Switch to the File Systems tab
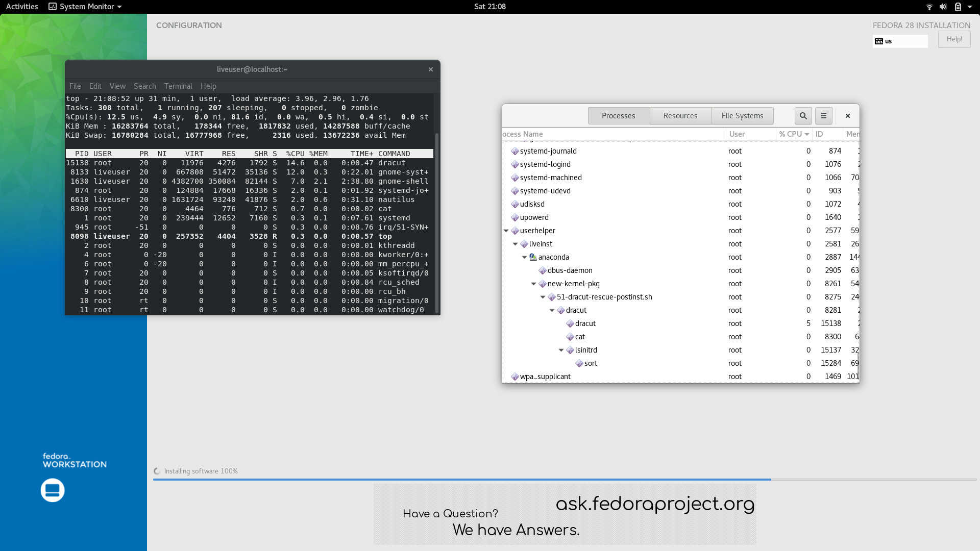The height and width of the screenshot is (551, 980). click(742, 116)
